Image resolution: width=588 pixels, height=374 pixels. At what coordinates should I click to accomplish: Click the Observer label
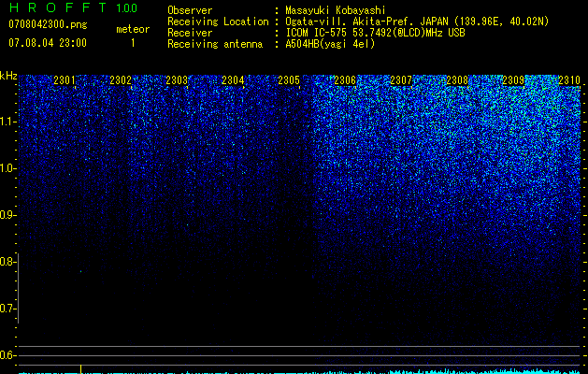pyautogui.click(x=190, y=10)
